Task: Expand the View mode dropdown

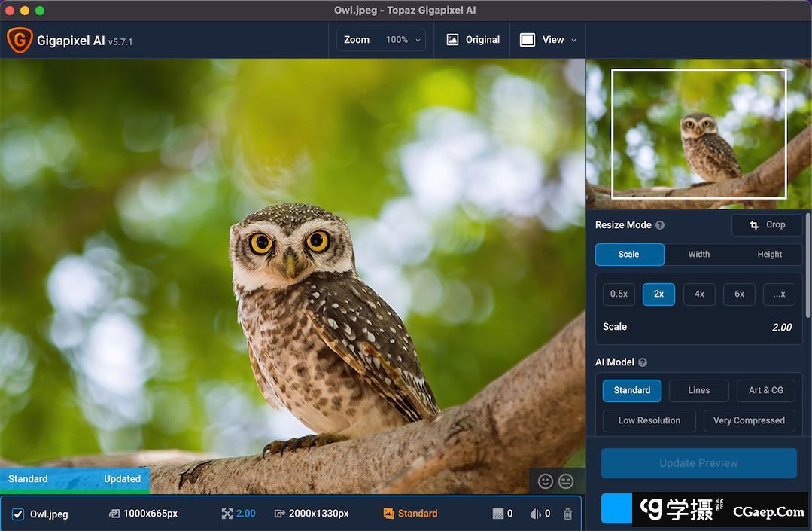Action: (549, 40)
